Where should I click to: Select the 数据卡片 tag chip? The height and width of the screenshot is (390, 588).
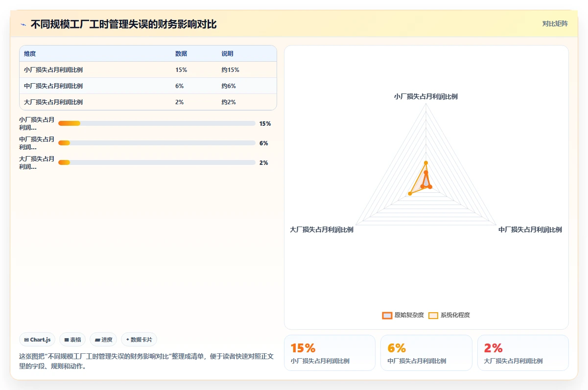point(139,340)
